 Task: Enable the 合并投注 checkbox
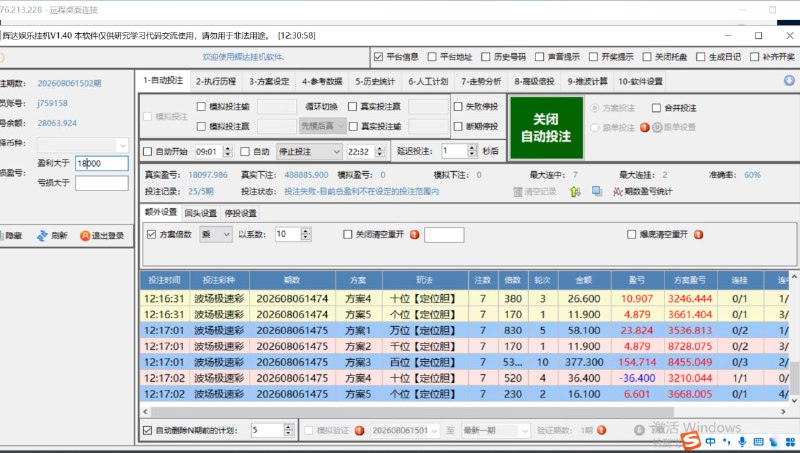657,108
